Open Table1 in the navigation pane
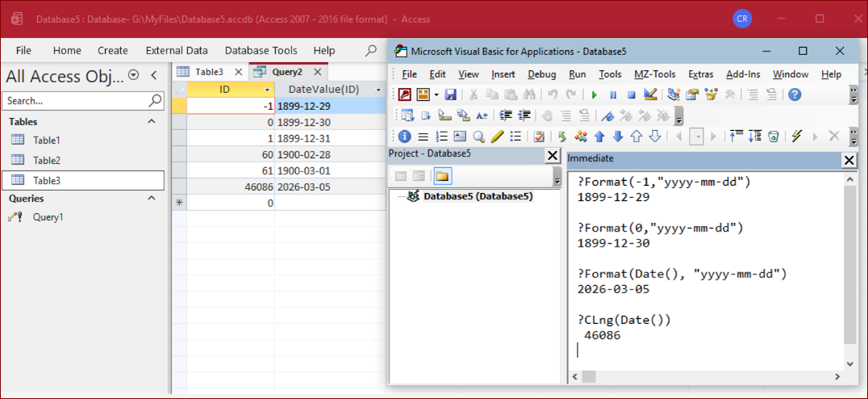The image size is (868, 399). coord(47,141)
